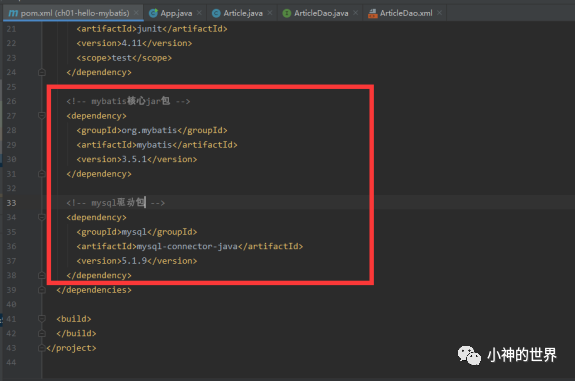Viewport: 576px width, 382px height.
Task: Collapse fold marker at line 24 closing dependency
Action: click(42, 72)
